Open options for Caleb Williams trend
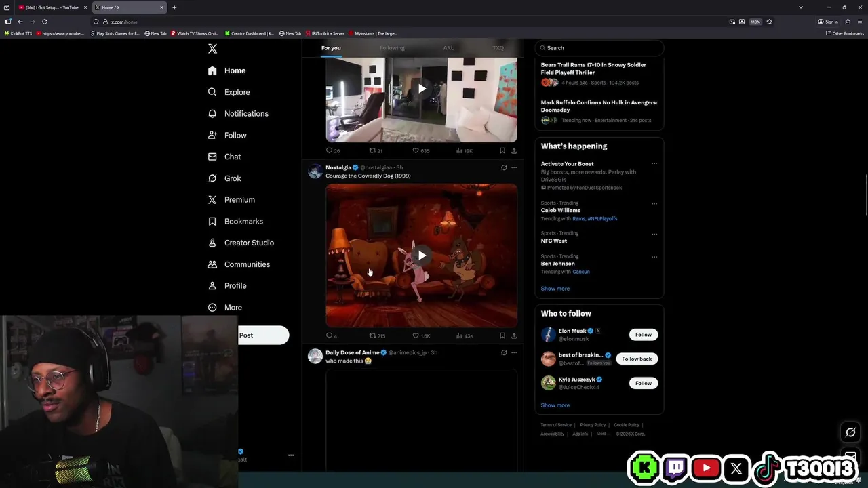 click(654, 203)
